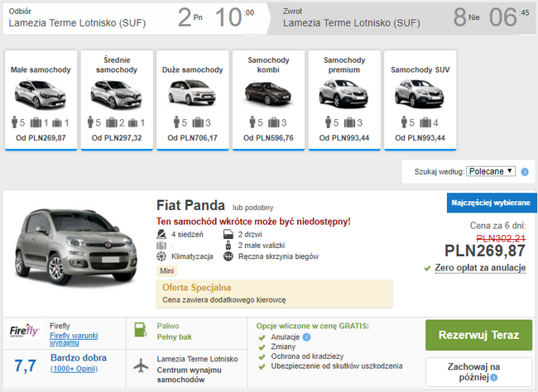
Task: Click the checkmark beside Ochrona od kradzieży
Action: point(262,357)
